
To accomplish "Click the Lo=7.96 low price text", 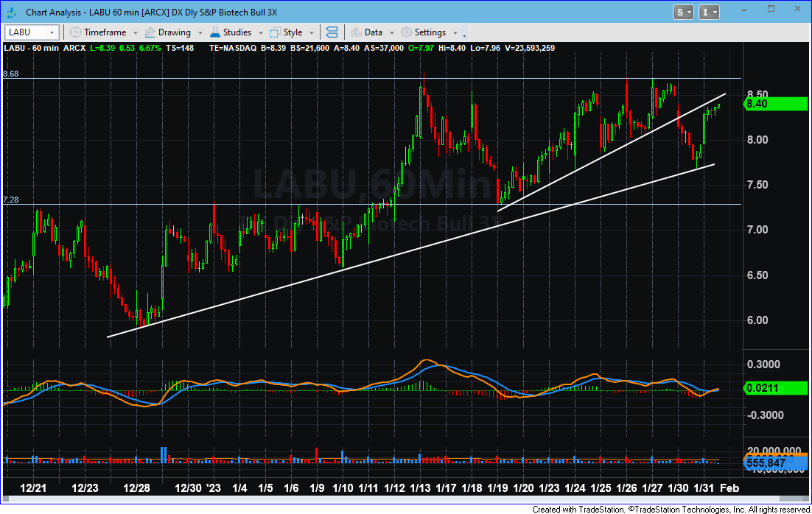I will pyautogui.click(x=486, y=48).
